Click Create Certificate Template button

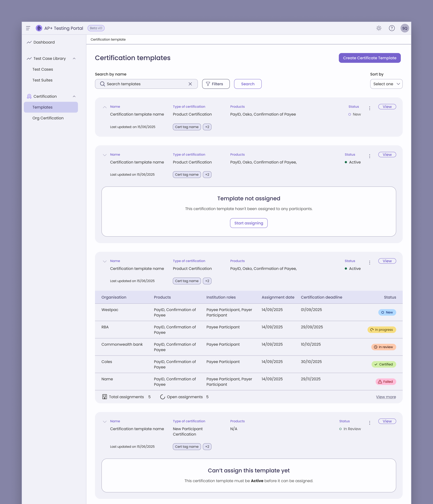(x=369, y=58)
